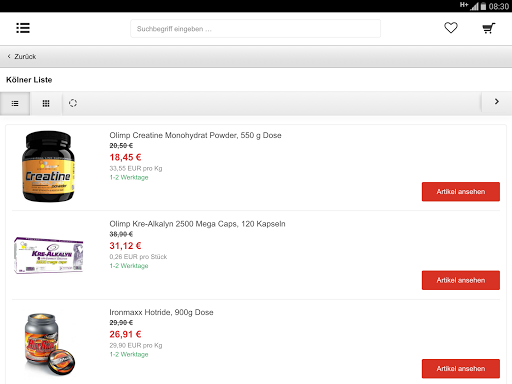Viewport: 512px width, 384px height.
Task: Open Kre-Alkalyn box product image
Action: tap(49, 255)
